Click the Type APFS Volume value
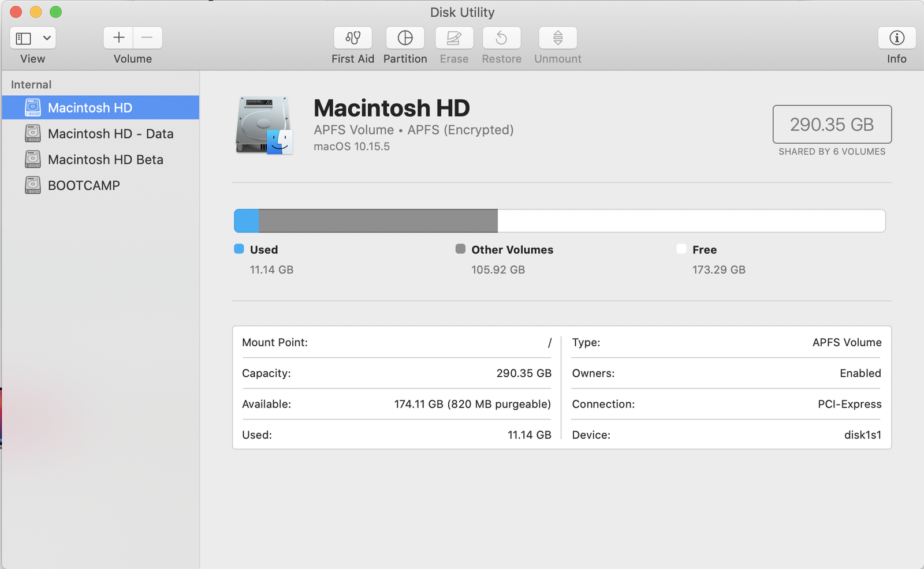 click(847, 342)
